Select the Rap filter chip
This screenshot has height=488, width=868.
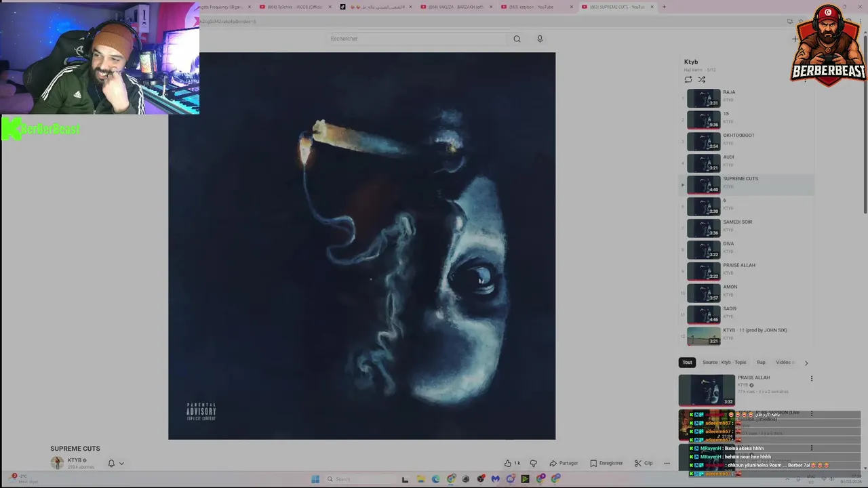point(761,363)
